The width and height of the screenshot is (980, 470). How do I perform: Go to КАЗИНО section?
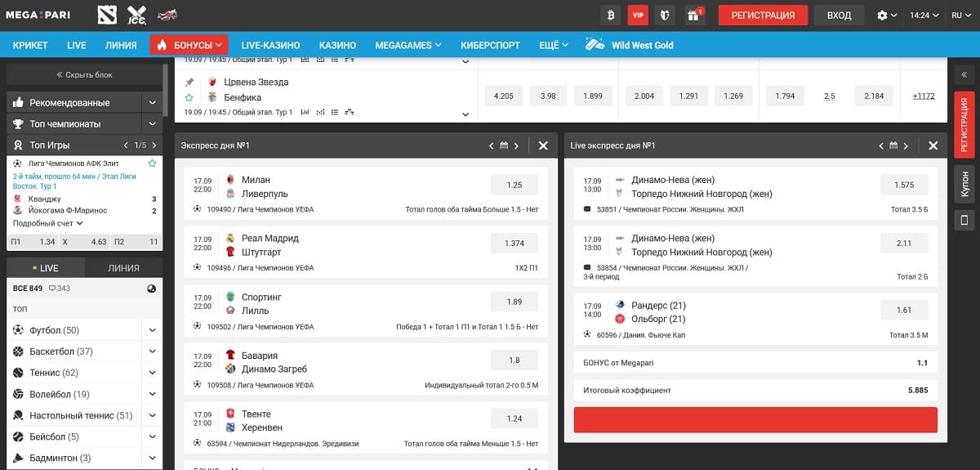pos(337,45)
